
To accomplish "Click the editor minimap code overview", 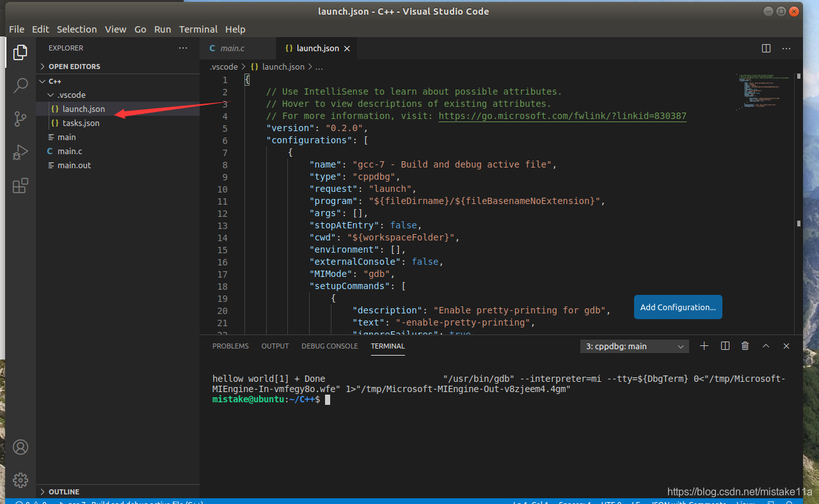I will 765,93.
